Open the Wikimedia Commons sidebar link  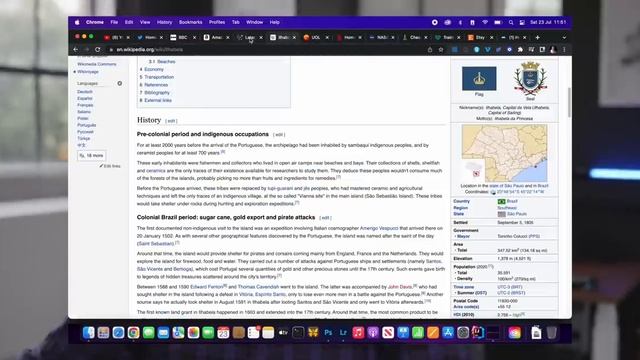point(97,64)
